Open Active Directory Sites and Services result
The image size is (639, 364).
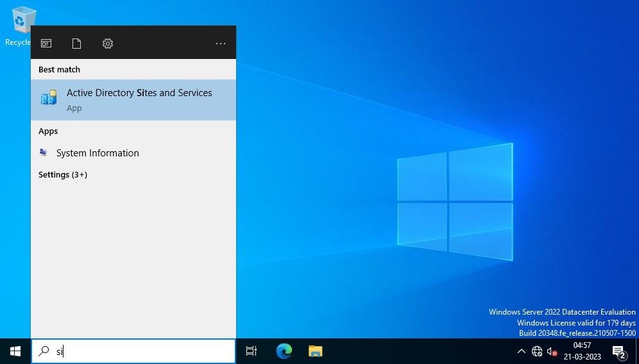click(133, 100)
